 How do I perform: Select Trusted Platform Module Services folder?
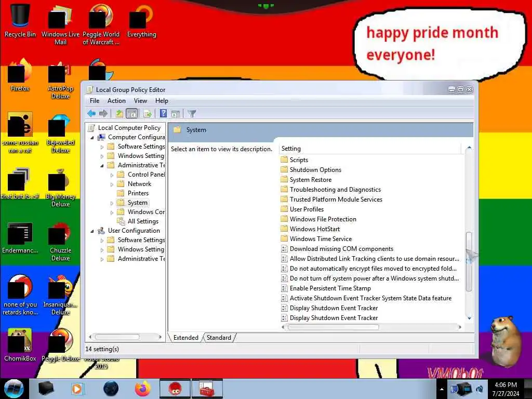click(336, 199)
